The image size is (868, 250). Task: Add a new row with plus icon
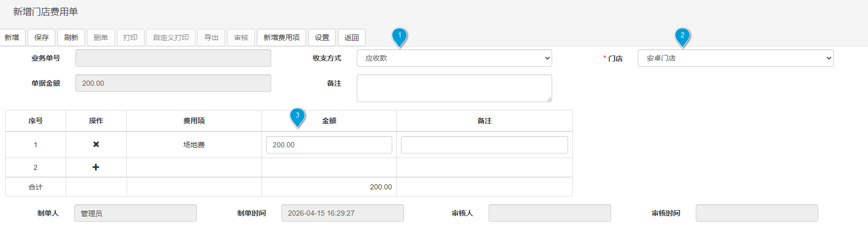click(96, 167)
